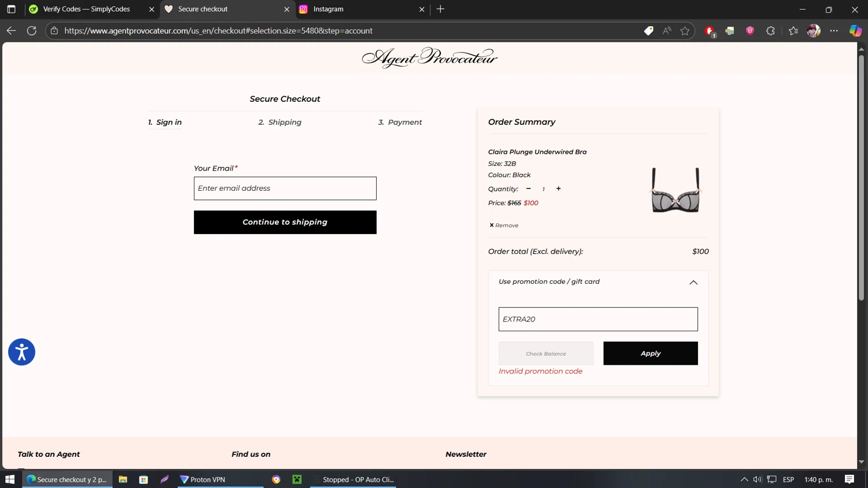Collapse the promotion code section chevron
Screen dimensions: 868x488
pos(693,282)
